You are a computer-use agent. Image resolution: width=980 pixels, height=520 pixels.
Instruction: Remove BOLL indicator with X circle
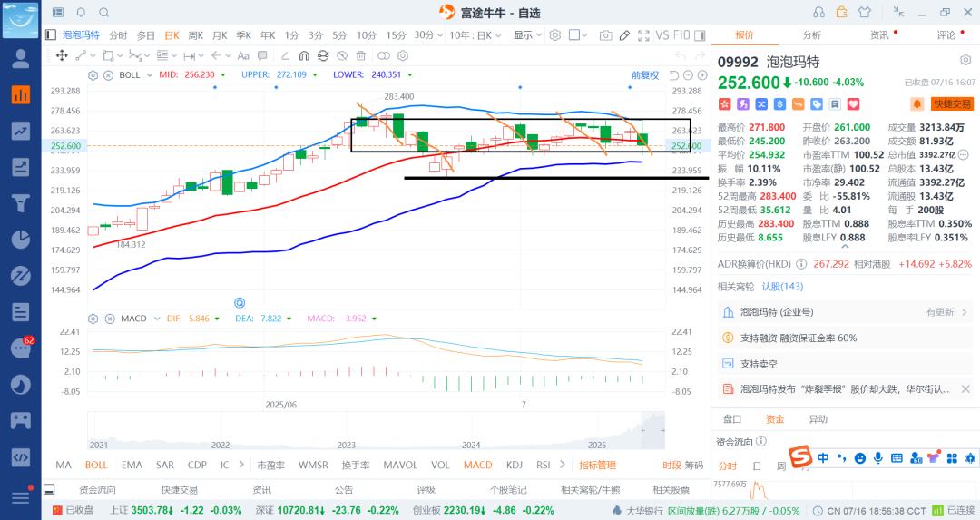pyautogui.click(x=108, y=75)
